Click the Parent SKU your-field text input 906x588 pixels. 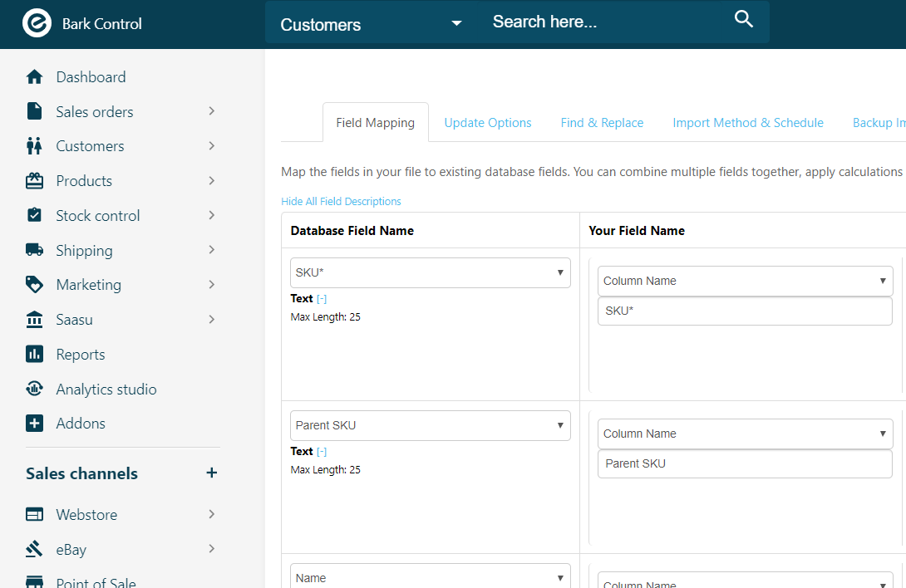click(x=746, y=463)
